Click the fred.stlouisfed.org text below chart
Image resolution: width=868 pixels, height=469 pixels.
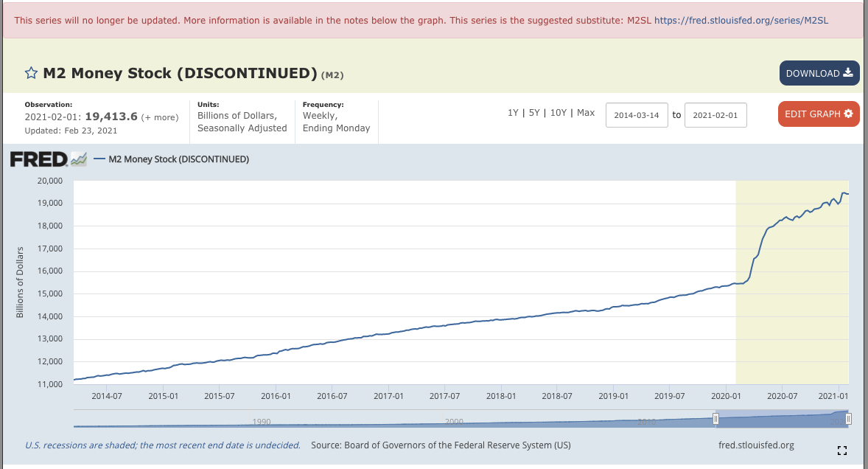[756, 445]
